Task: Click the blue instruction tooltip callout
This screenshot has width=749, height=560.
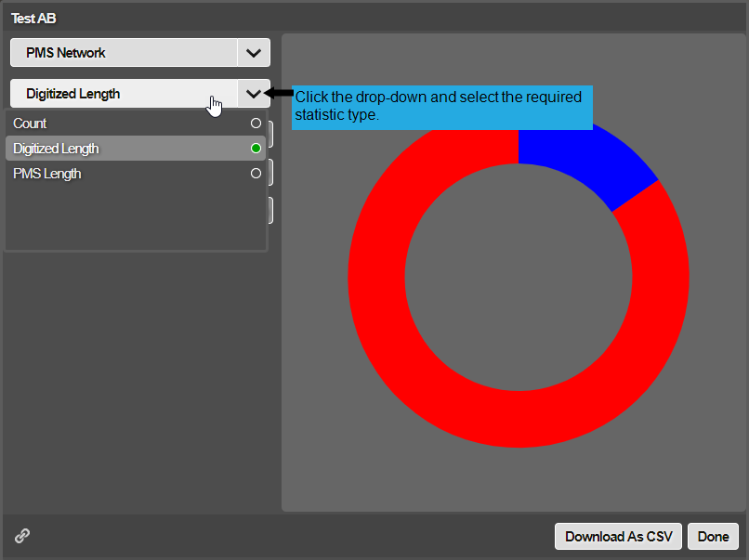Action: (x=441, y=107)
